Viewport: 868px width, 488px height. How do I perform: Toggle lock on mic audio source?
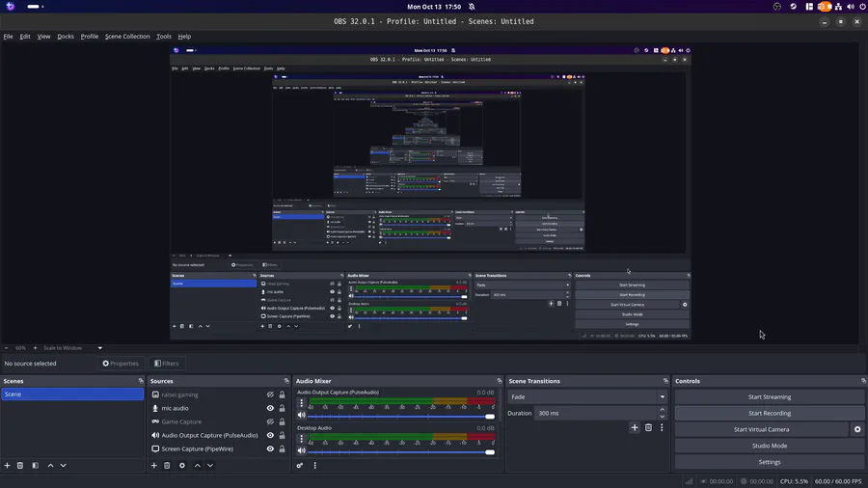[282, 408]
